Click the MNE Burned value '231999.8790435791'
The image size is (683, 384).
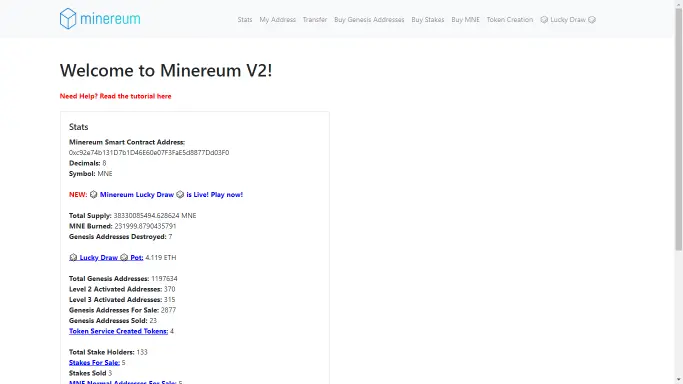(x=145, y=226)
